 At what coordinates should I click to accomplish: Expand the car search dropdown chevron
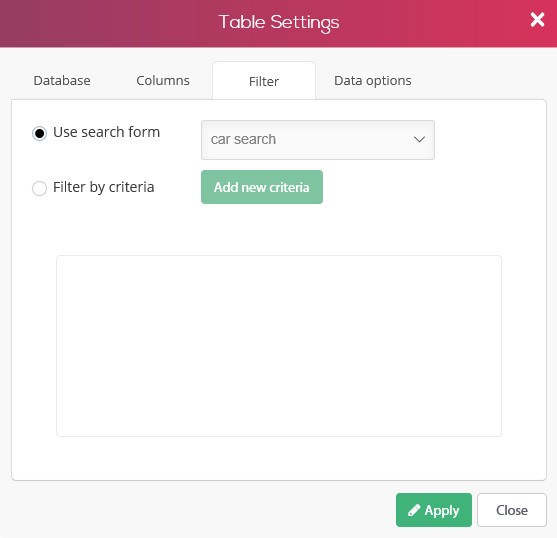(x=419, y=139)
